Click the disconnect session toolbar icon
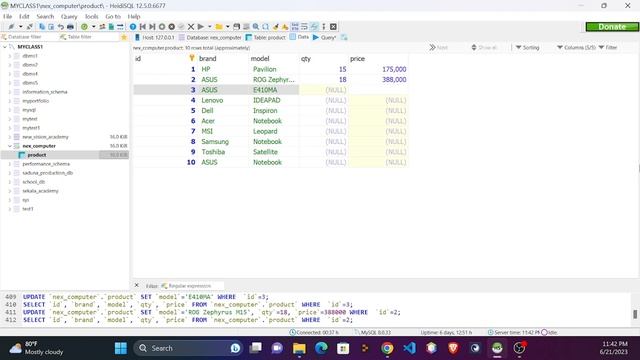 coord(30,27)
